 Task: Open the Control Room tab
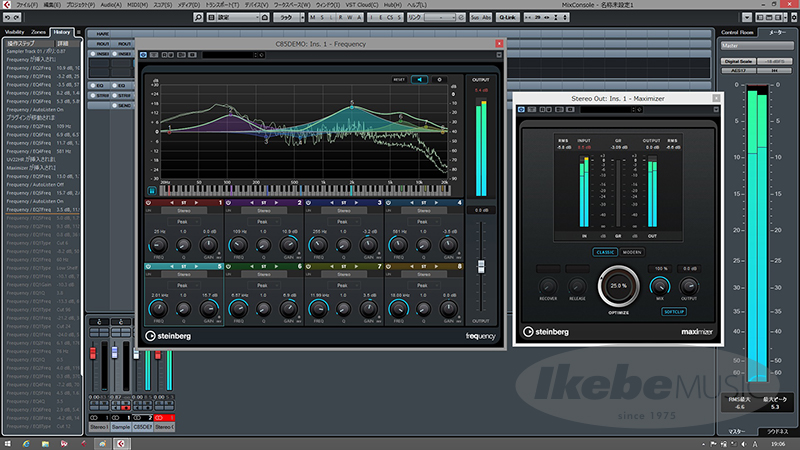[x=739, y=33]
